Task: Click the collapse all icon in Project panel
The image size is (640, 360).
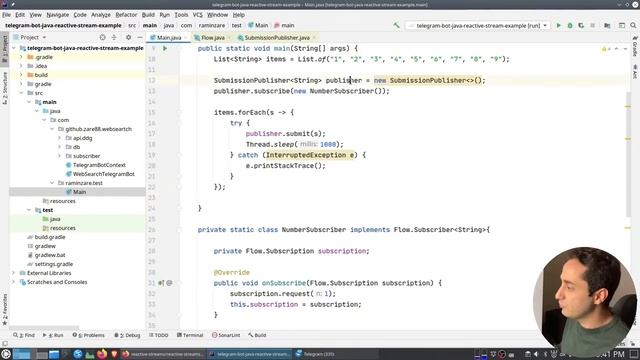Action: pyautogui.click(x=114, y=37)
